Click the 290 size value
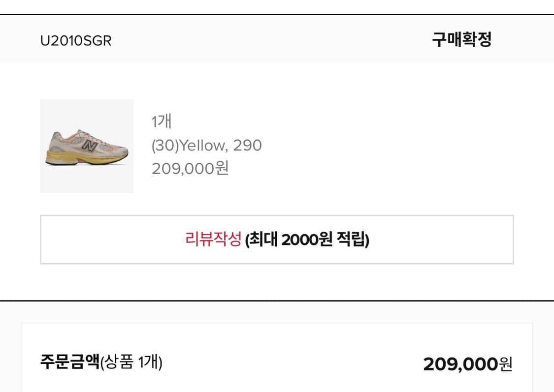The image size is (554, 392). 247,146
